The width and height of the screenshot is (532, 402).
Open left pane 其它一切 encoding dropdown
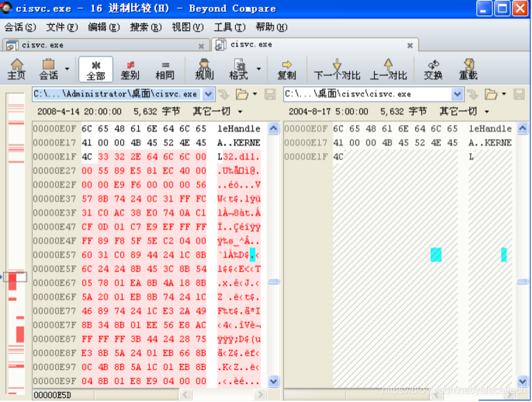pos(217,111)
